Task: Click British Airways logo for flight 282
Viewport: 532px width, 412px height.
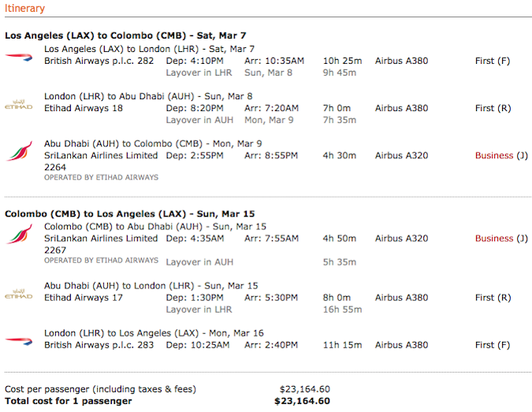Action: coord(17,56)
